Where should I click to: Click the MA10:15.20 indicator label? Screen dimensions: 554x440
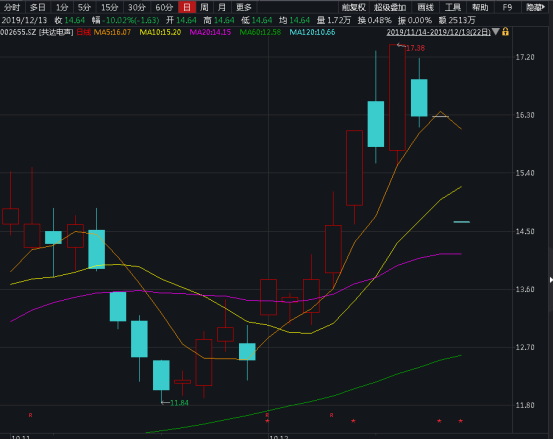(x=160, y=33)
